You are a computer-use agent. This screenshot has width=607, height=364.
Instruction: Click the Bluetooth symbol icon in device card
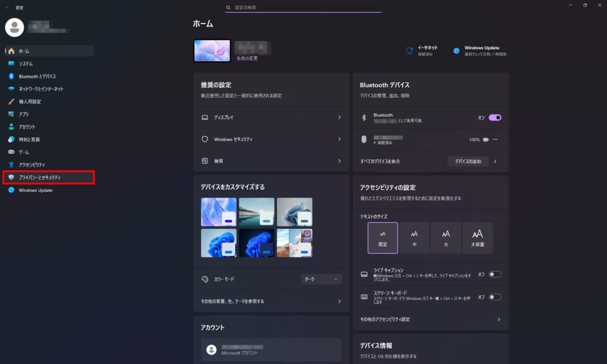coord(364,117)
